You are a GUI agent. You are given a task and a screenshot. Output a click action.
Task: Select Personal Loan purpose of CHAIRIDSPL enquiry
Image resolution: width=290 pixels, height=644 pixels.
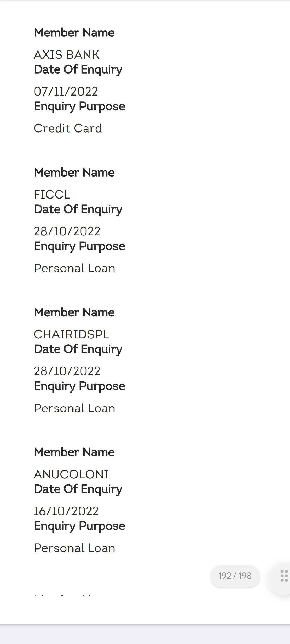pos(74,408)
